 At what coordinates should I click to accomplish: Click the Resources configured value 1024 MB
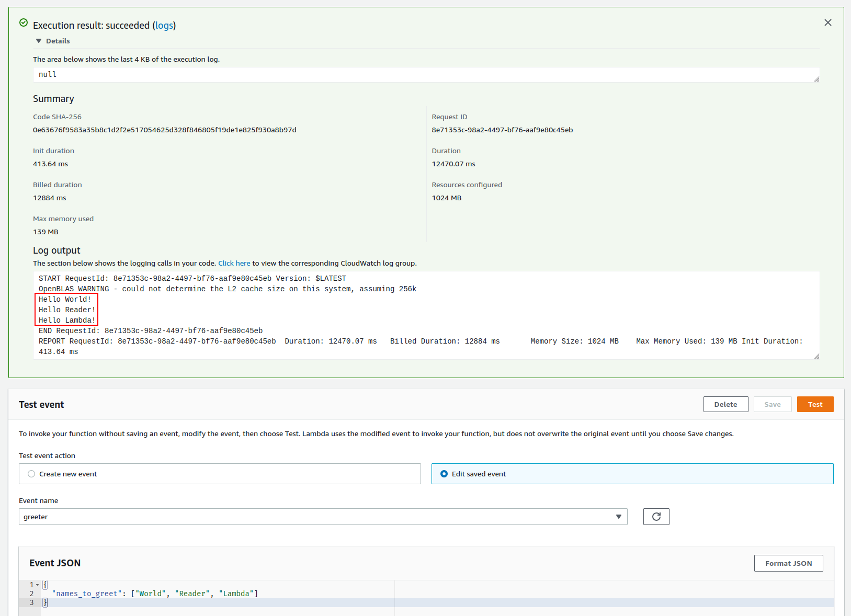coord(447,198)
